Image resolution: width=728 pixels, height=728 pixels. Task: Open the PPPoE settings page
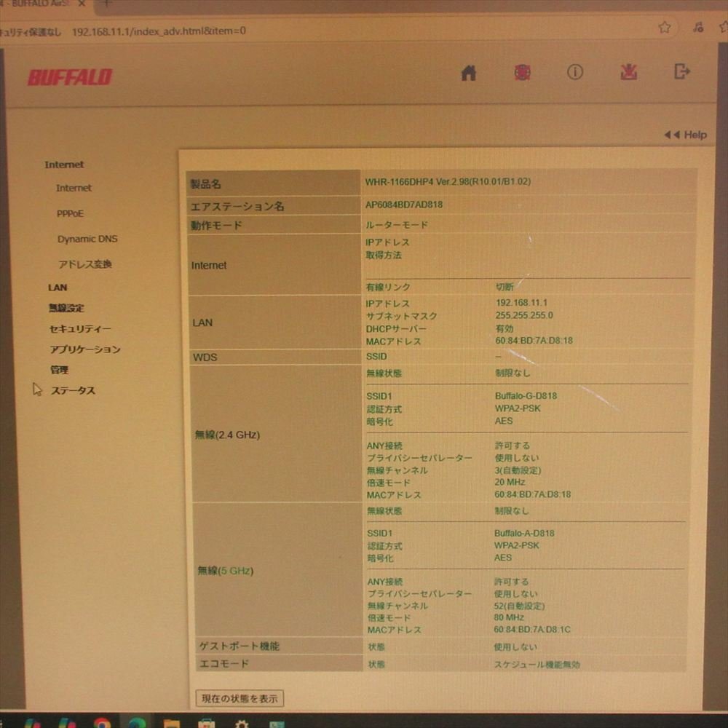click(x=70, y=213)
